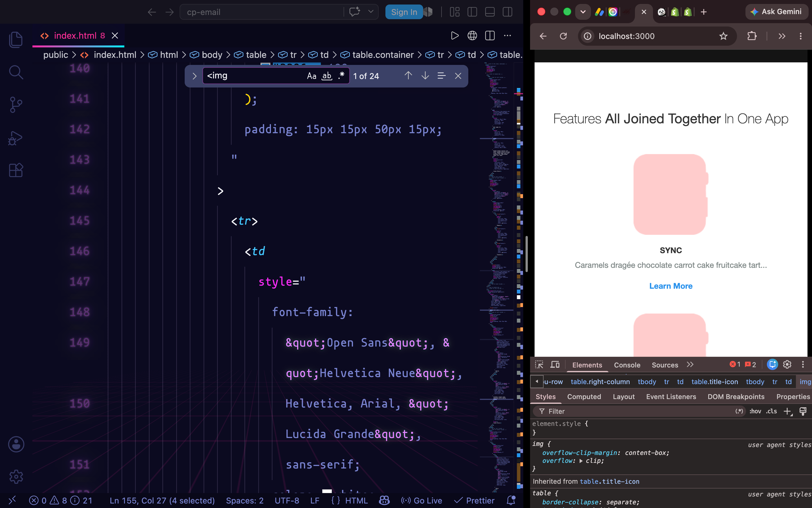Toggle Use Regular Expression in the find widget

341,76
